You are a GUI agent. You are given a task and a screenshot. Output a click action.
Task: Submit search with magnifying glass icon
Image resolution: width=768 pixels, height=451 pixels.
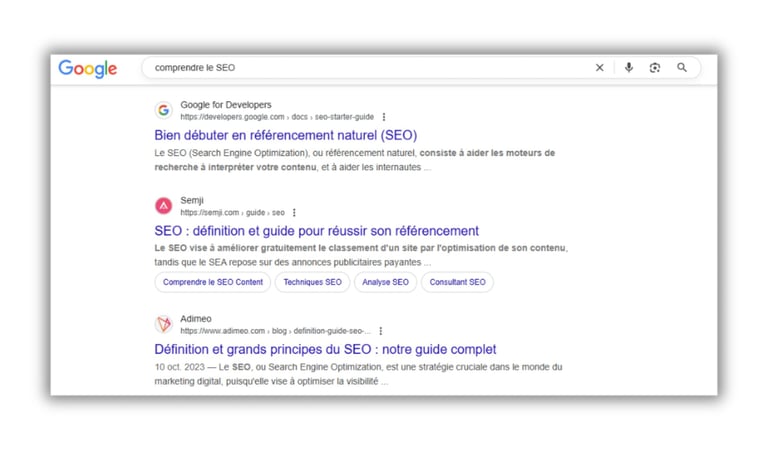pyautogui.click(x=682, y=68)
